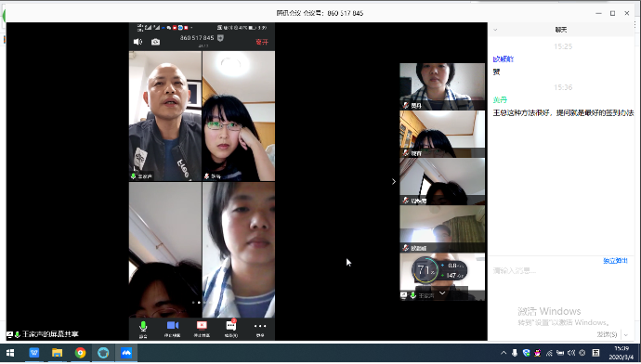This screenshot has height=364, width=641.
Task: Click the shield icon beside meeting number
Action: (x=220, y=38)
